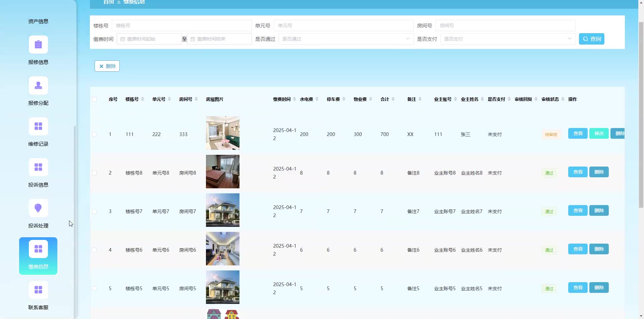Open the 是否支付 dropdown
Image resolution: width=644 pixels, height=319 pixels.
[x=507, y=39]
